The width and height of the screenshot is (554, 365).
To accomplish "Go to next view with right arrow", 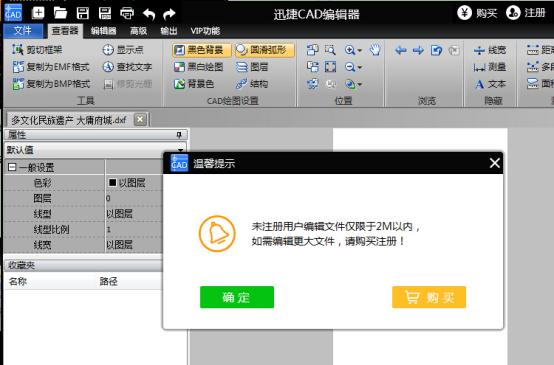I will (x=418, y=50).
